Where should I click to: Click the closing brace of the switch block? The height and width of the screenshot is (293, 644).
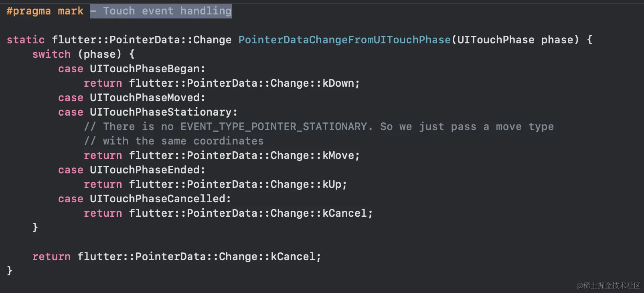pyautogui.click(x=35, y=227)
